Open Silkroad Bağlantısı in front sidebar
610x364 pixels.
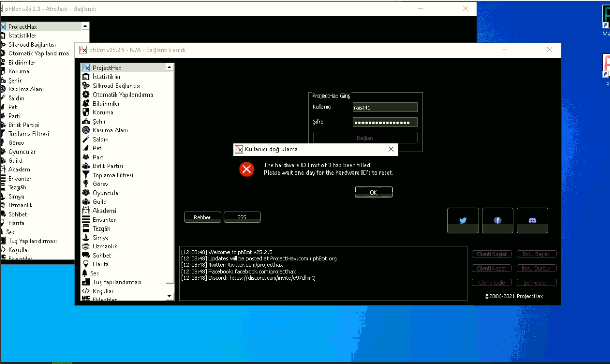[116, 86]
